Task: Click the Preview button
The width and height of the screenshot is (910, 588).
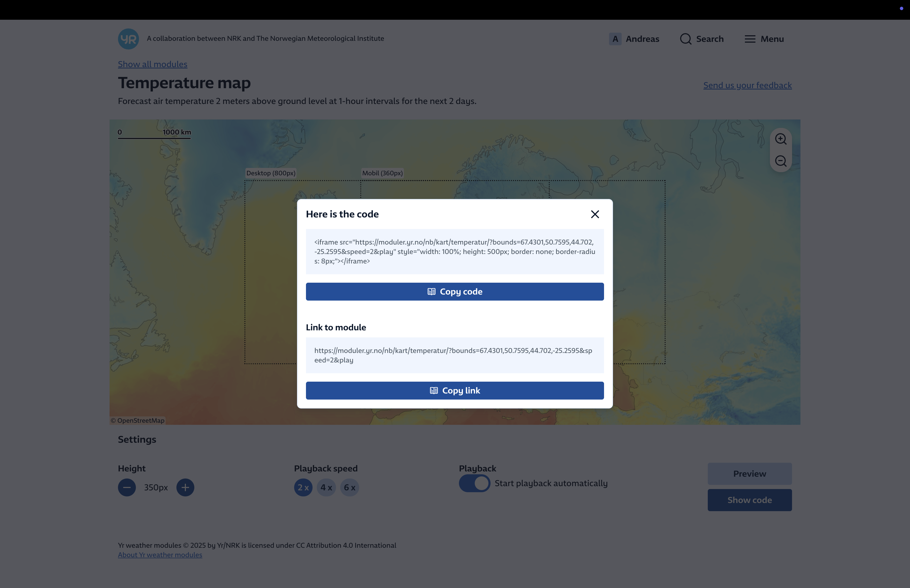Action: (x=749, y=474)
